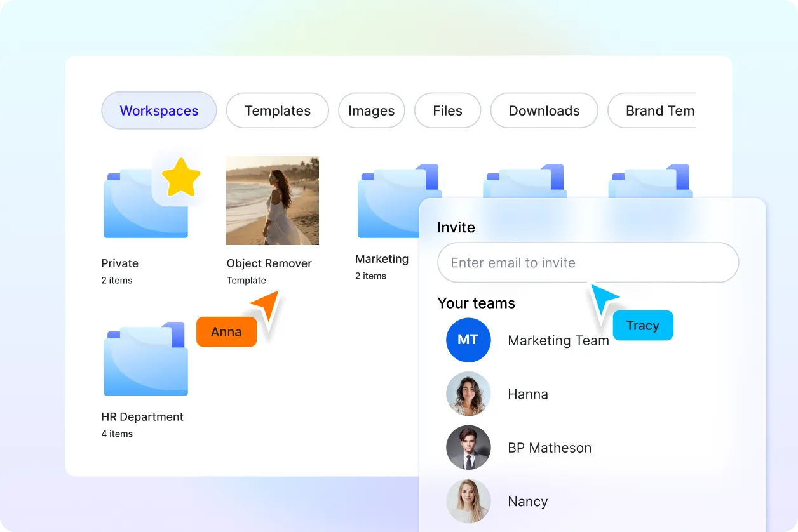Open the Downloads tab

pos(544,110)
